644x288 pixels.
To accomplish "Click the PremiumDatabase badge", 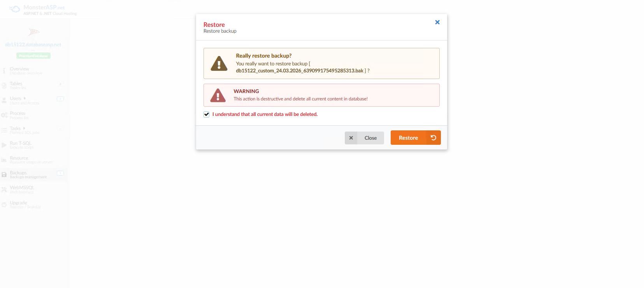I will 33,55.
